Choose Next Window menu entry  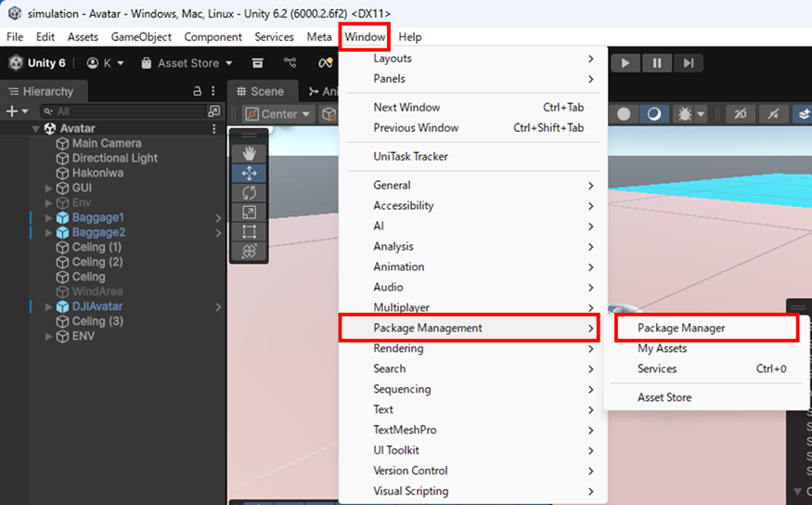[472, 107]
